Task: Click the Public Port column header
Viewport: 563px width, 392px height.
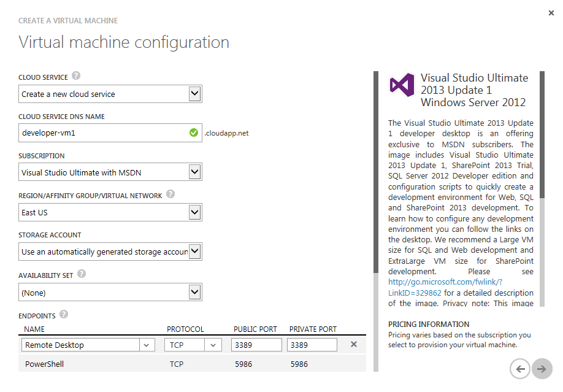Action: coord(255,329)
